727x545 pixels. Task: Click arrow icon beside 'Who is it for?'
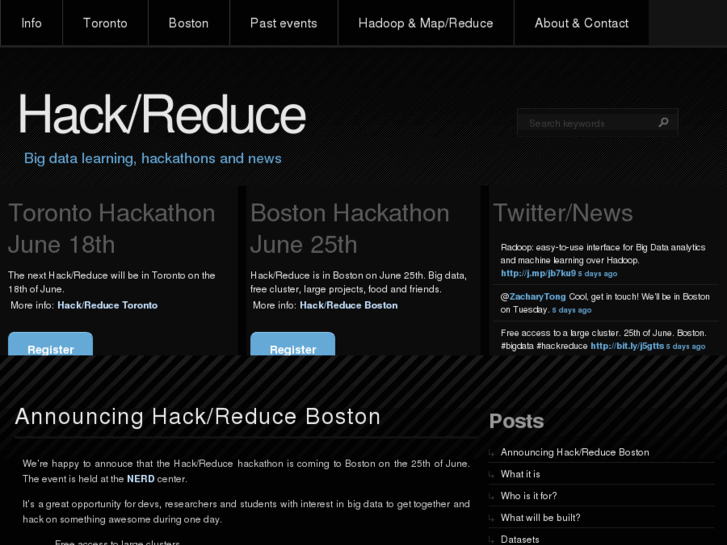point(492,496)
